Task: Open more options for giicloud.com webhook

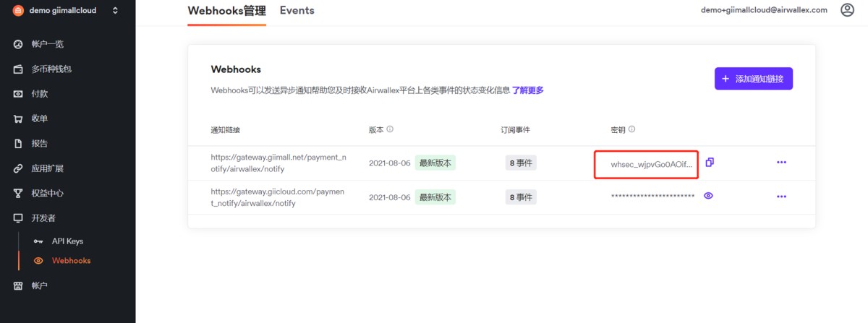Action: 781,197
